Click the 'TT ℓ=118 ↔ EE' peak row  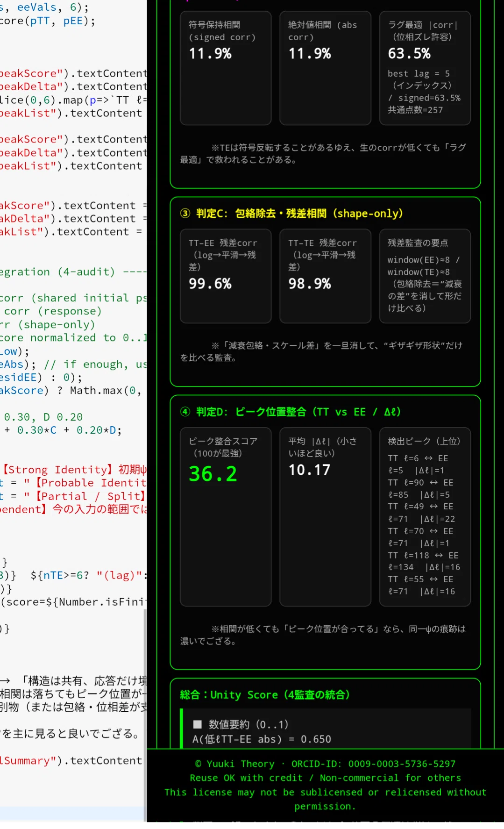click(423, 555)
